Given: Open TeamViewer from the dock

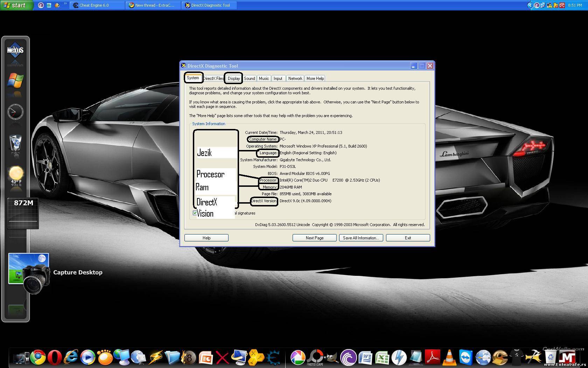Looking at the screenshot, I should point(466,358).
